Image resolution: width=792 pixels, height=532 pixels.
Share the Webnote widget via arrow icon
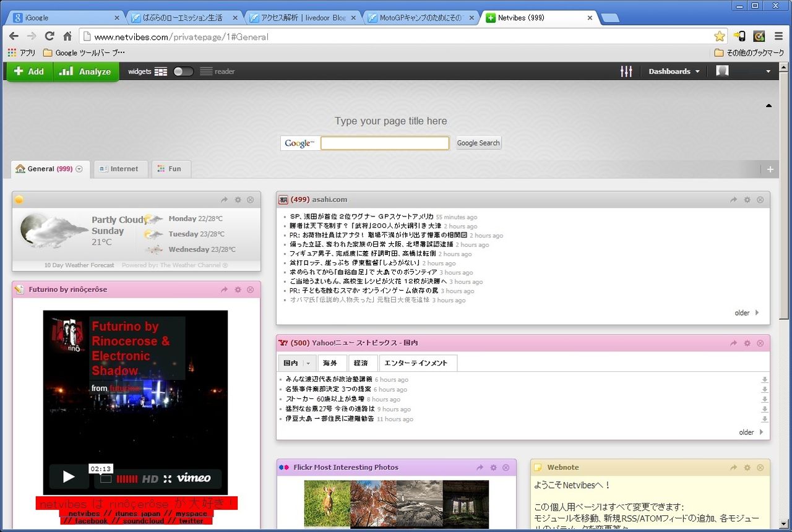pyautogui.click(x=734, y=468)
